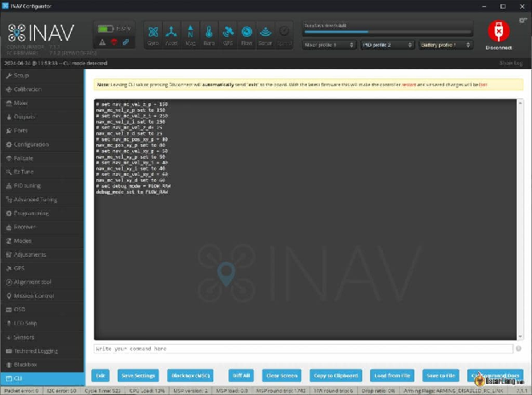Click the Speed sensor status icon

[x=284, y=35]
